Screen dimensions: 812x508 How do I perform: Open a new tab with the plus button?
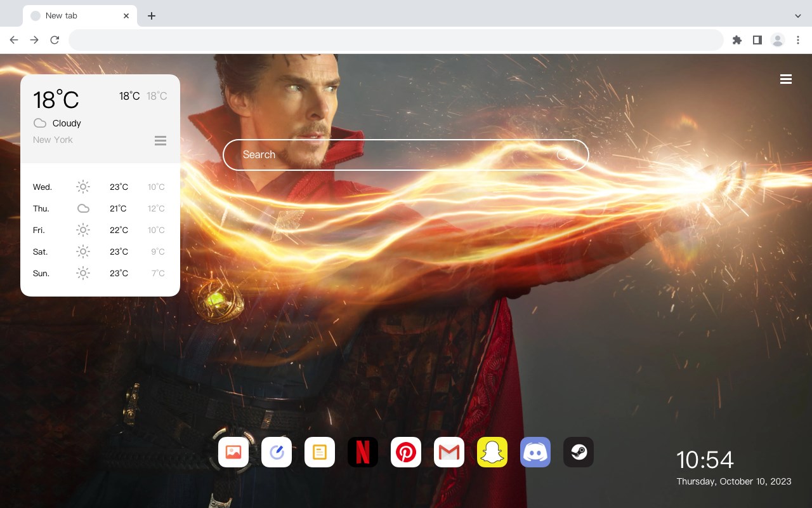[151, 16]
